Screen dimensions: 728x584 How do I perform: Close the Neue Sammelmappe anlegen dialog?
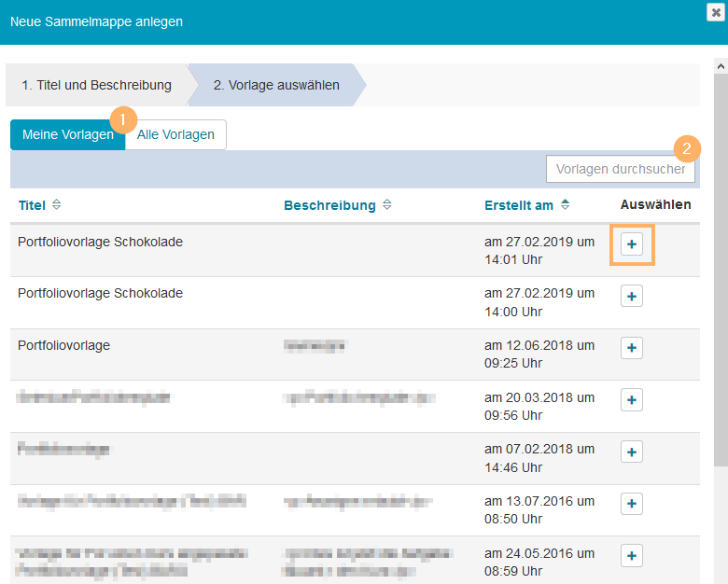coord(715,12)
